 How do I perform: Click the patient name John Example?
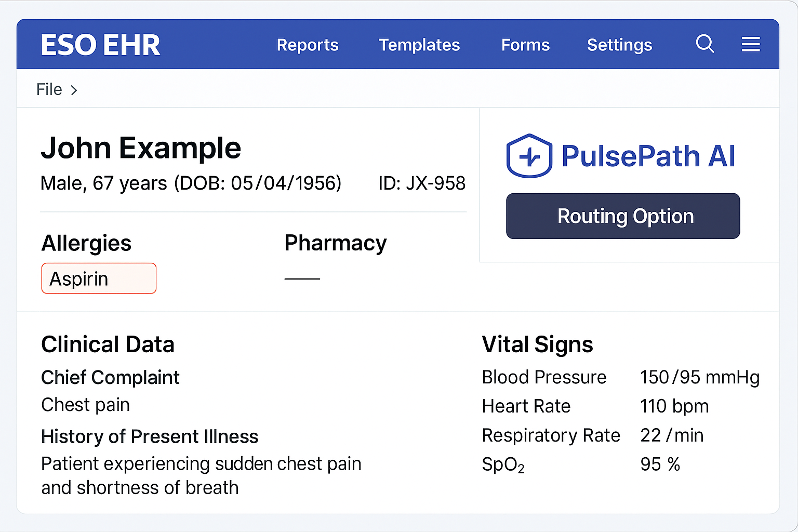click(141, 148)
